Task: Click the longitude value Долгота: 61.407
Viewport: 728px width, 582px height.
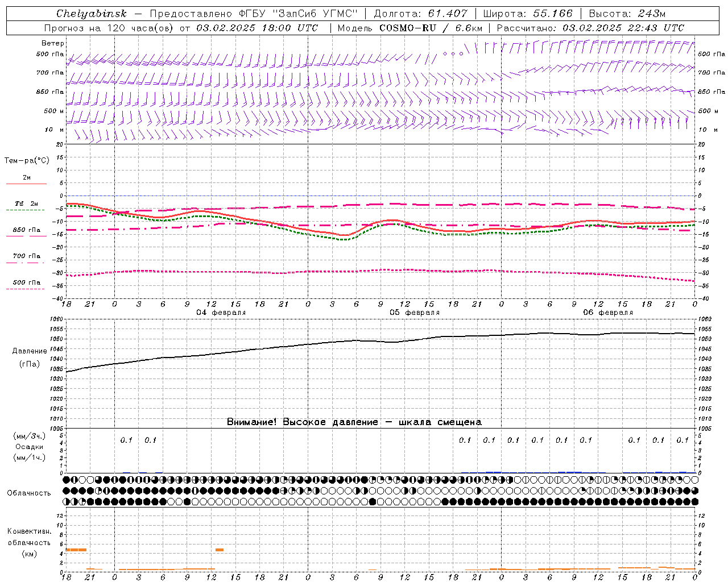Action: click(420, 14)
